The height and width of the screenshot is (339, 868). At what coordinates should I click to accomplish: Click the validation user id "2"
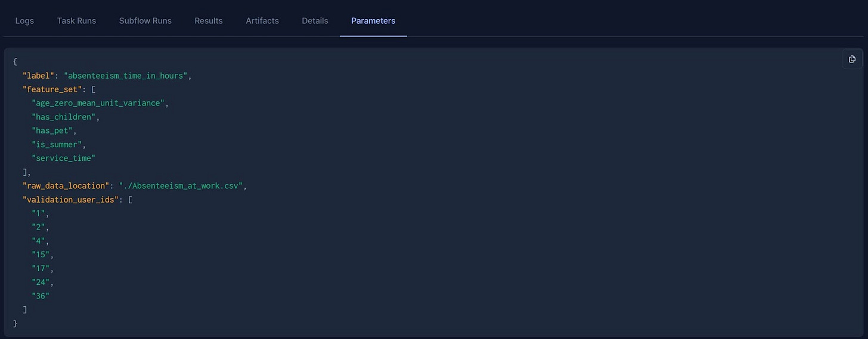click(x=38, y=227)
